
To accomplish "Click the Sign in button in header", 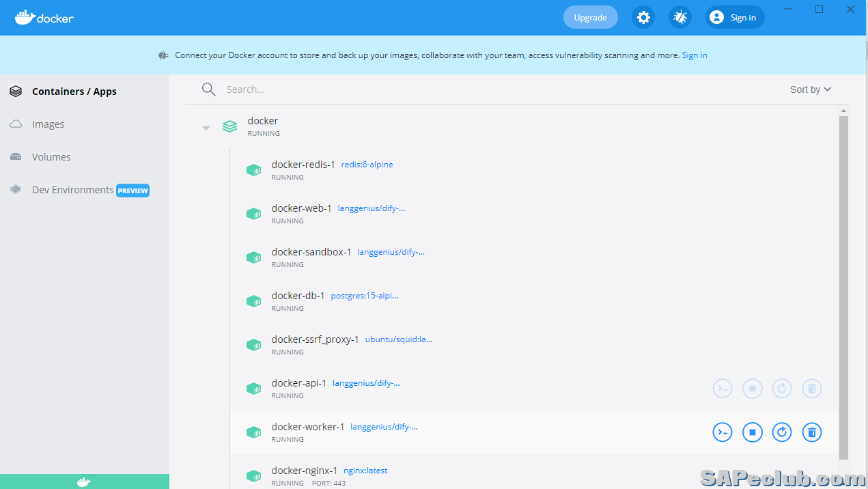I will click(735, 18).
